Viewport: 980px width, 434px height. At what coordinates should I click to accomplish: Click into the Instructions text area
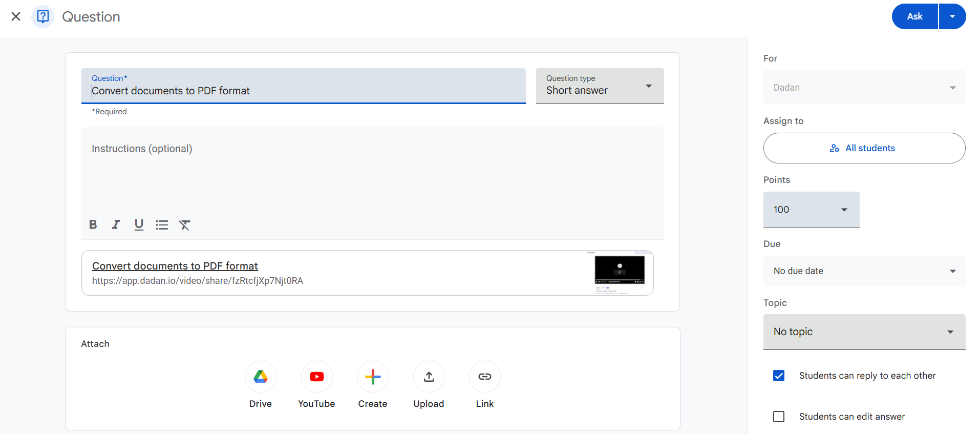pos(372,174)
